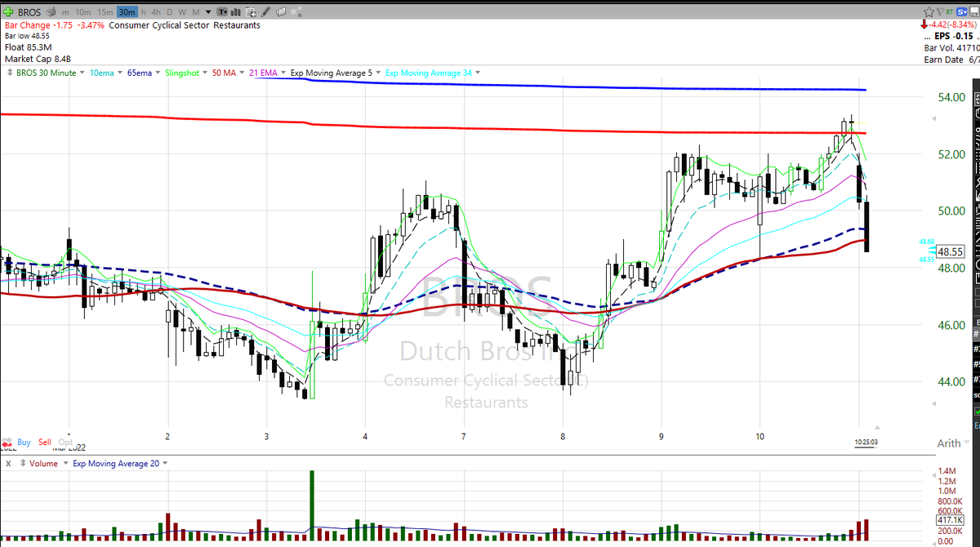Click the Earn Date field
This screenshot has width=980, height=547.
click(x=952, y=60)
